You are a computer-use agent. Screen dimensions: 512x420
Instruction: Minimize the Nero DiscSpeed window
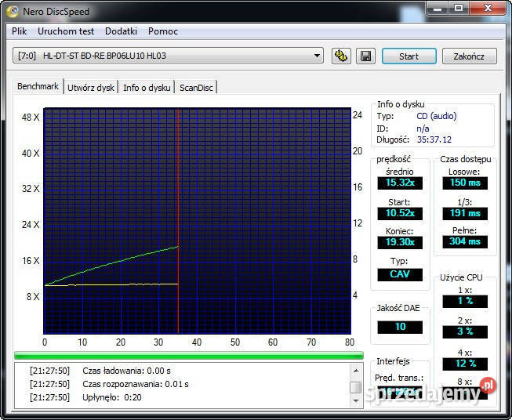437,9
